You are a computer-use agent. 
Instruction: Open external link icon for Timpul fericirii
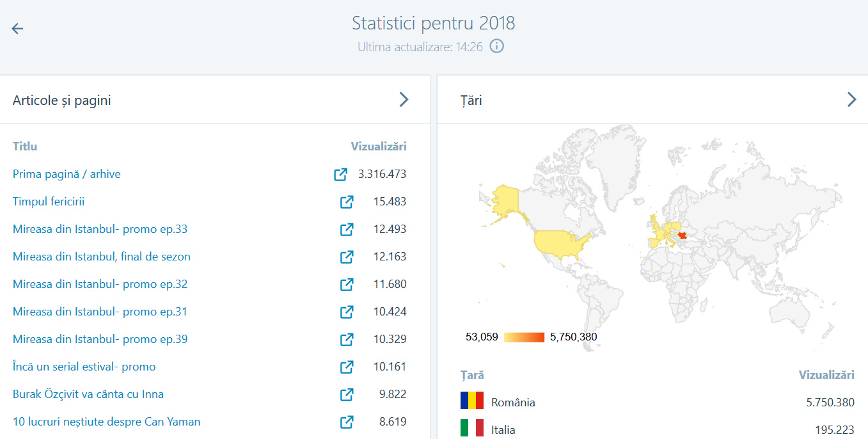pos(346,202)
